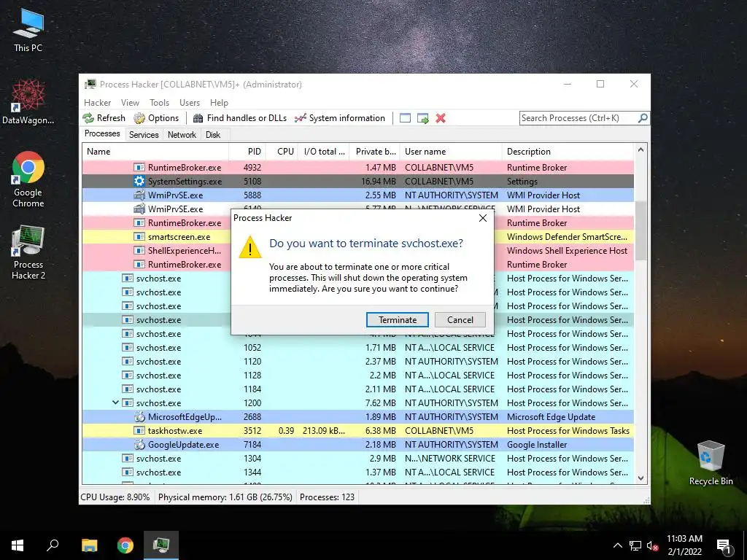Open System information
The width and height of the screenshot is (747, 560).
pyautogui.click(x=340, y=118)
